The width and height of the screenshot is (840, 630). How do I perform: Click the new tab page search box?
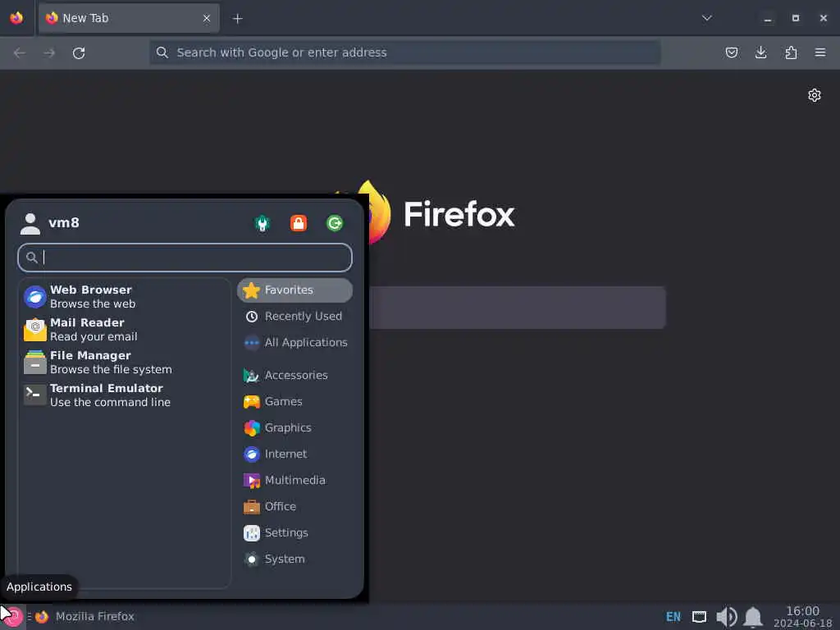coord(517,308)
